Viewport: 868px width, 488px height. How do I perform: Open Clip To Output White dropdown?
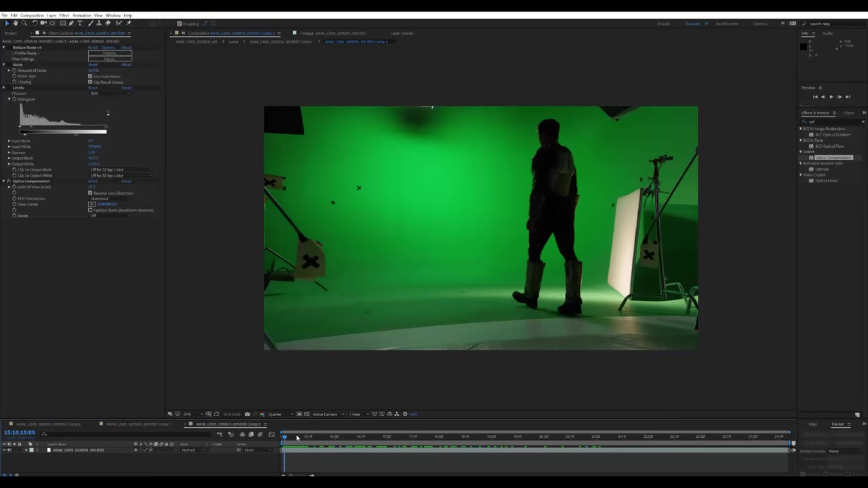[x=120, y=176]
